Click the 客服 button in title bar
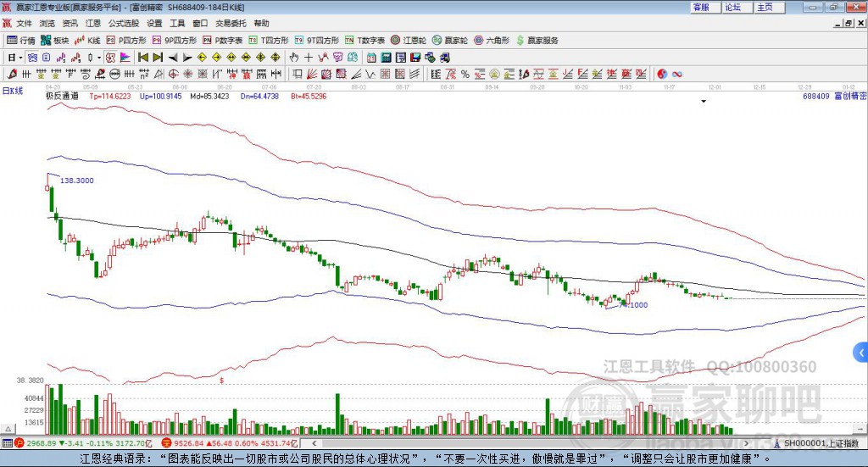This screenshot has height=467, width=868. 705,7
